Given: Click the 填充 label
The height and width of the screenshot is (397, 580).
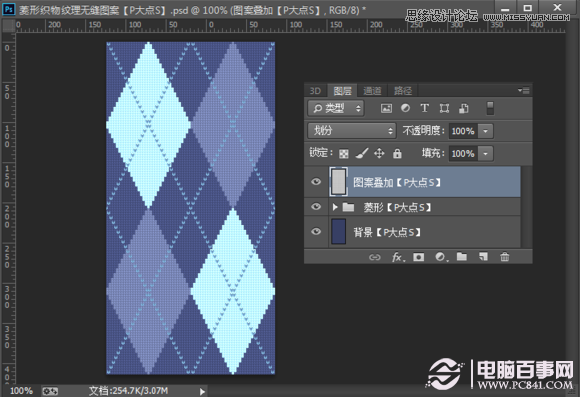Looking at the screenshot, I should click(433, 152).
